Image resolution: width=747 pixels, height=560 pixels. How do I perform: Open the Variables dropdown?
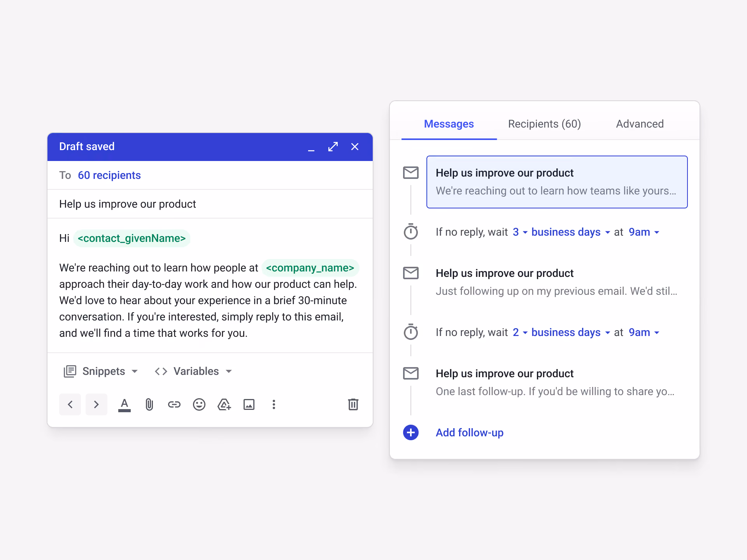tap(194, 371)
